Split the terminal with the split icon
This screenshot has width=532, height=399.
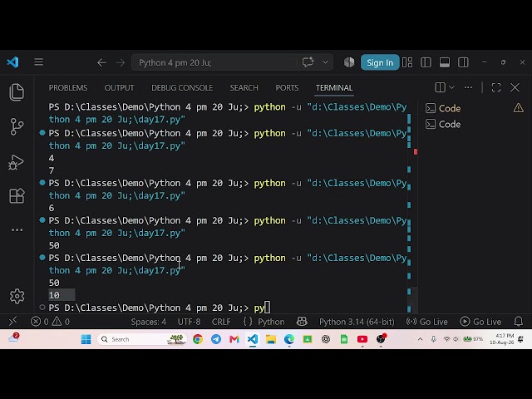coord(440,87)
